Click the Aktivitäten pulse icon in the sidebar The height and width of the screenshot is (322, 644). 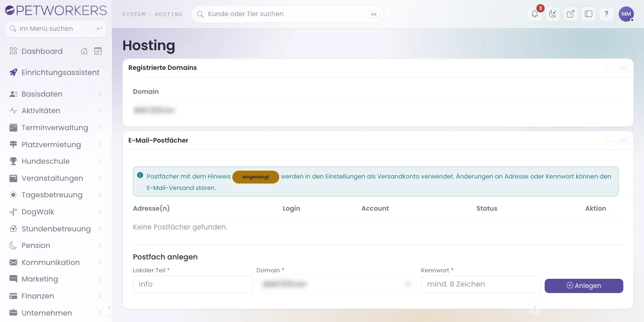[13, 110]
